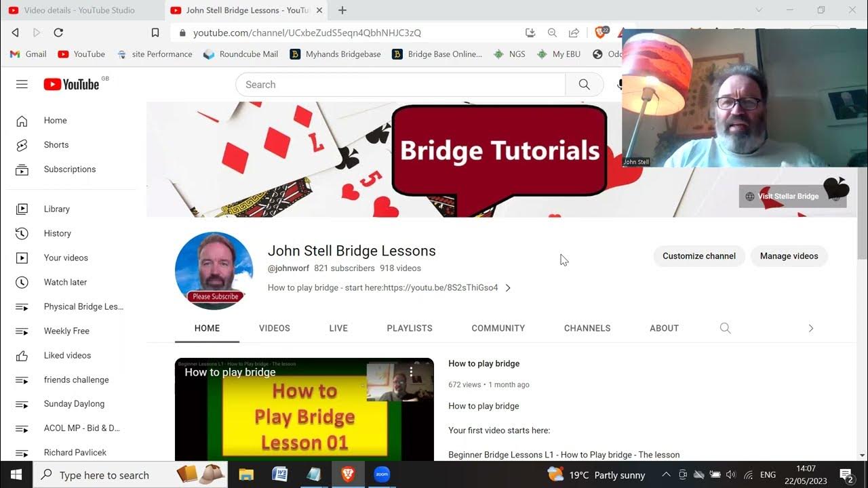The height and width of the screenshot is (488, 868).
Task: Reload the page
Action: pos(58,33)
